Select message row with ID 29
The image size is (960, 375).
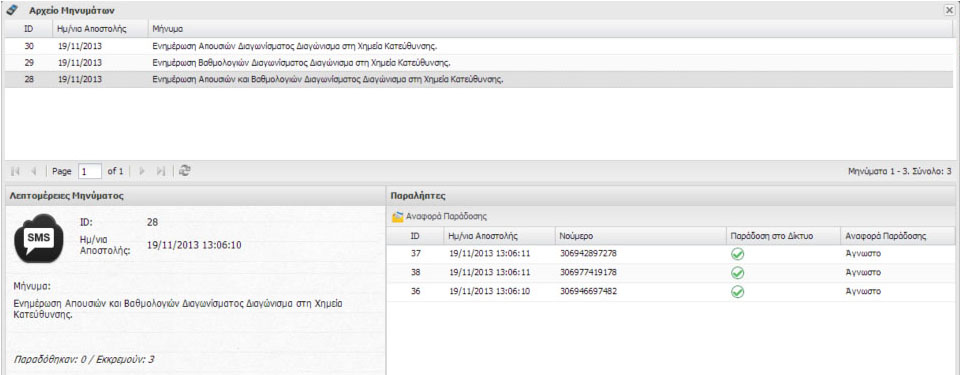tap(479, 62)
